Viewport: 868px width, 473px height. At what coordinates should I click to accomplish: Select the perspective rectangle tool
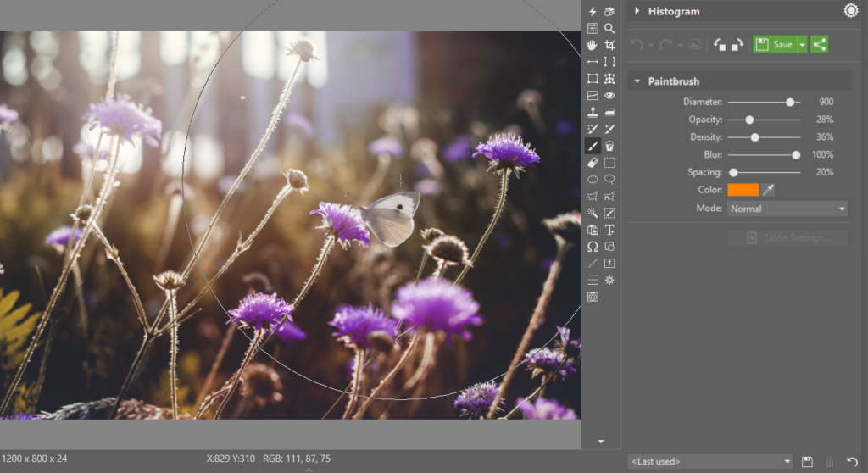point(593,79)
